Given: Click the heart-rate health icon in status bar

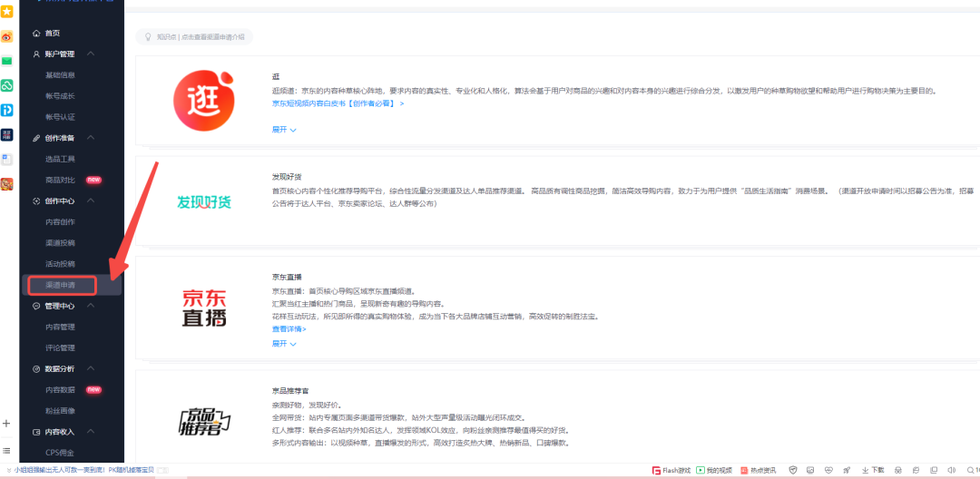Looking at the screenshot, I should point(828,470).
